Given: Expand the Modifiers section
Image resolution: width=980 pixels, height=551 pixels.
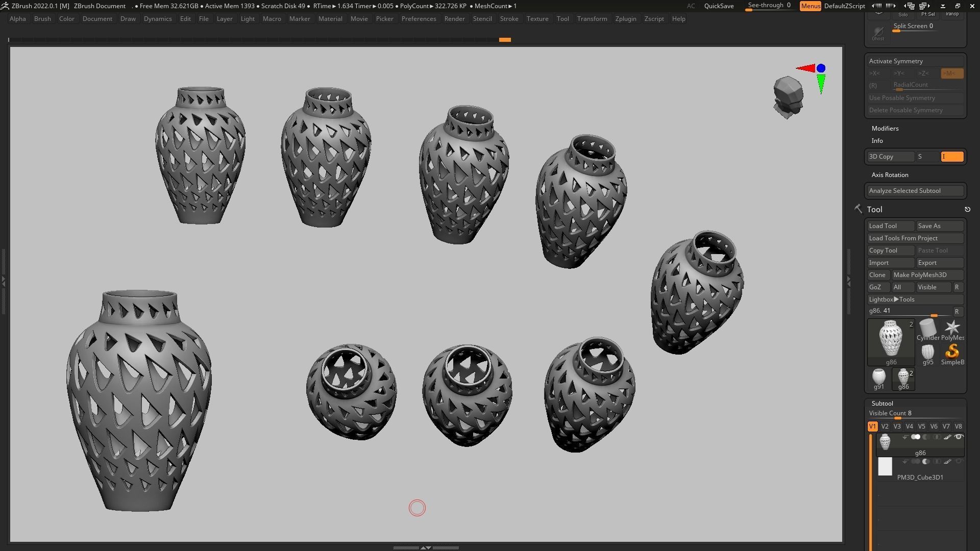Looking at the screenshot, I should point(885,129).
